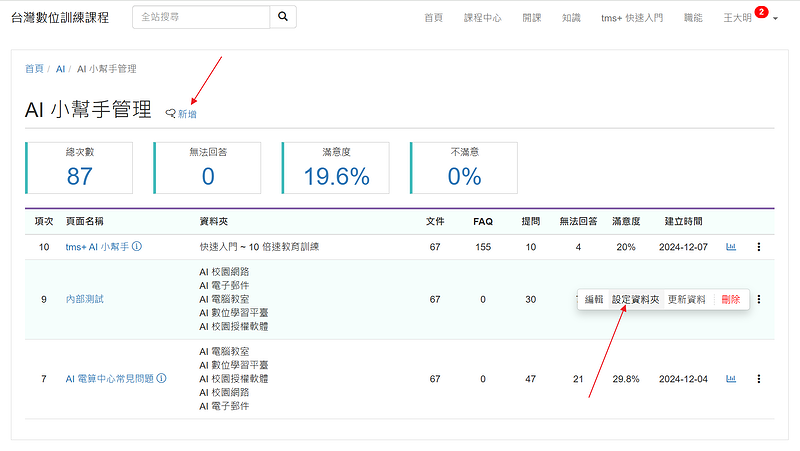Choose 刪除 from the popup menu
Screen dimensions: 800x451
pyautogui.click(x=730, y=299)
